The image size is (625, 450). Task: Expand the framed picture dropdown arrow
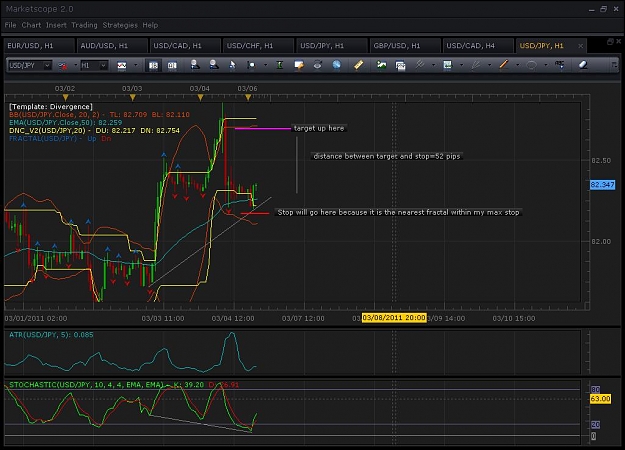(x=462, y=65)
